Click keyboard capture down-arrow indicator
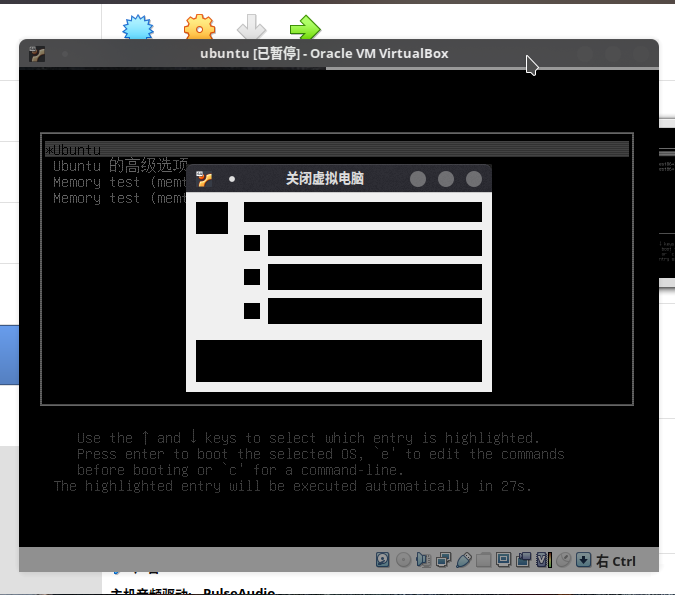 tap(584, 560)
